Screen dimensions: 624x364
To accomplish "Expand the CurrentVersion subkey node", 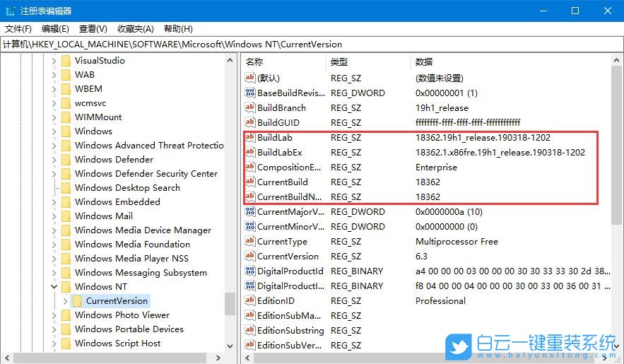I will click(65, 301).
